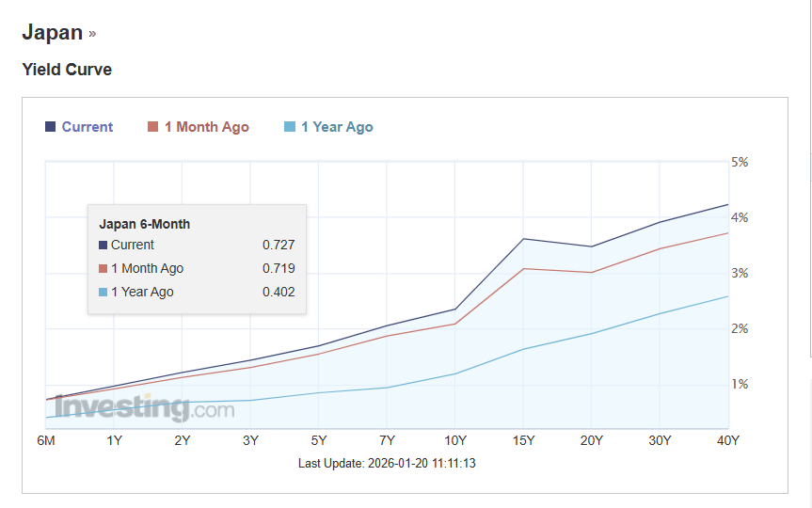This screenshot has height=508, width=812.
Task: Click the 0.727 Current value in tooltip
Action: click(279, 245)
